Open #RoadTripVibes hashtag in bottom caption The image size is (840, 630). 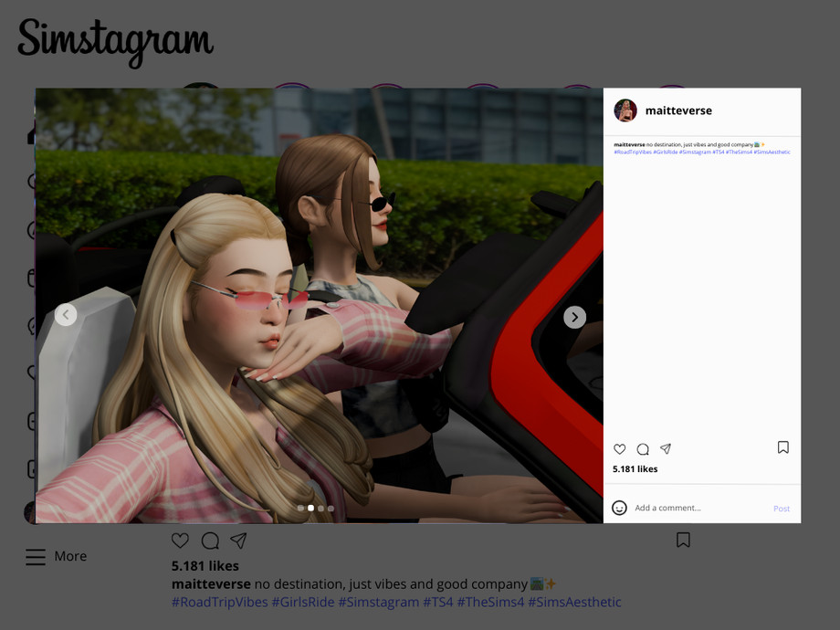click(219, 603)
